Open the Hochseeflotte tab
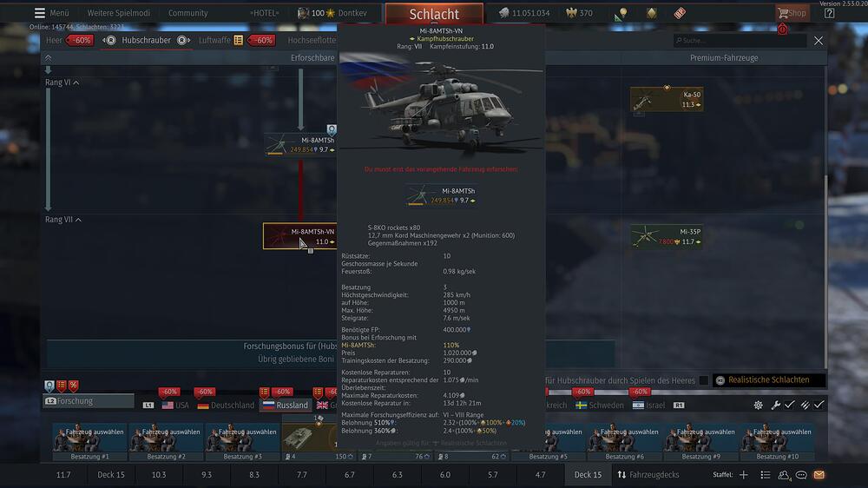The image size is (868, 488). (312, 40)
